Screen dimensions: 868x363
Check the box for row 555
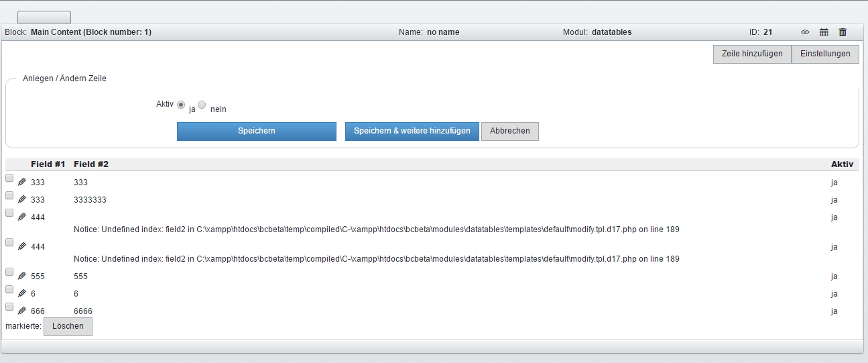pos(9,272)
